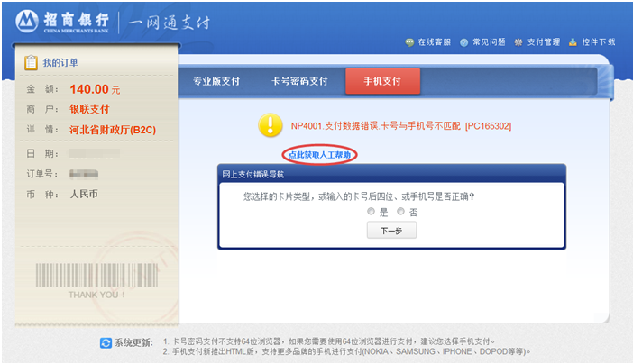Click the 140.00 order amount
The image size is (633, 364).
[89, 89]
